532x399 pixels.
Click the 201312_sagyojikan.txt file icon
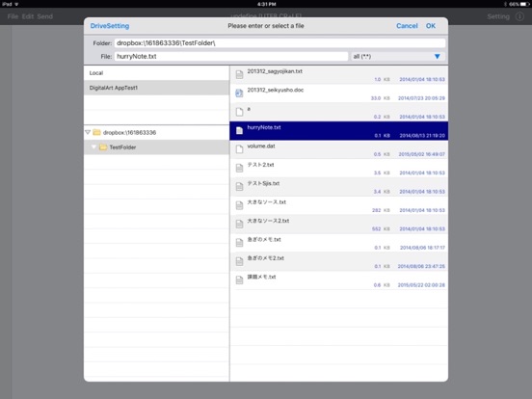pos(239,74)
